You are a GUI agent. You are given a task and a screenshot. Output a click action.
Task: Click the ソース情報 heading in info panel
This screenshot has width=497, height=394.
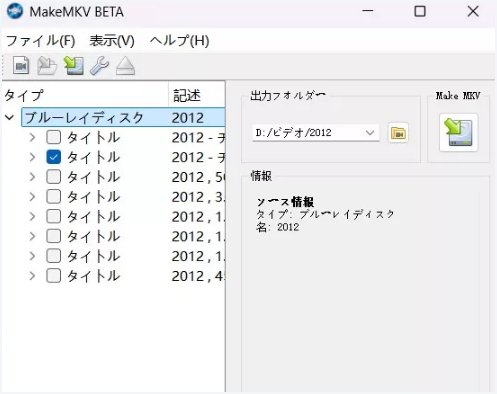point(285,202)
